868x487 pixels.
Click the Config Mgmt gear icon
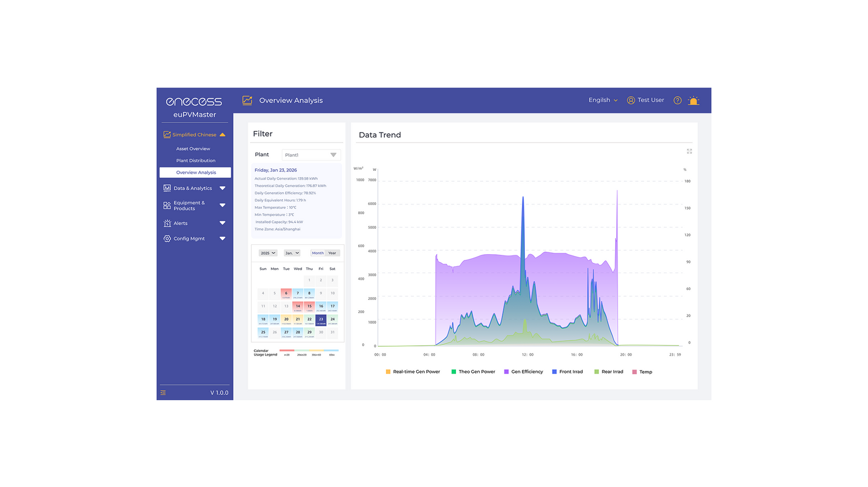167,239
